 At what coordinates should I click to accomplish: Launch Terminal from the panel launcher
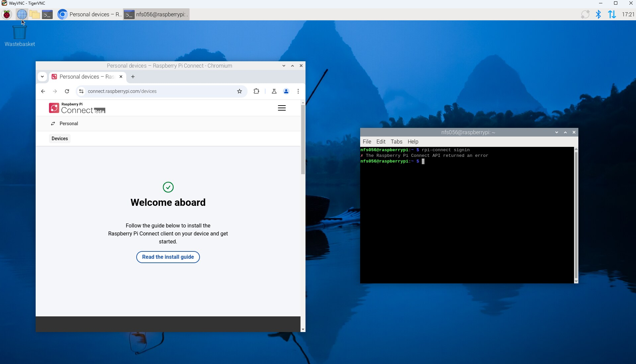tap(47, 14)
